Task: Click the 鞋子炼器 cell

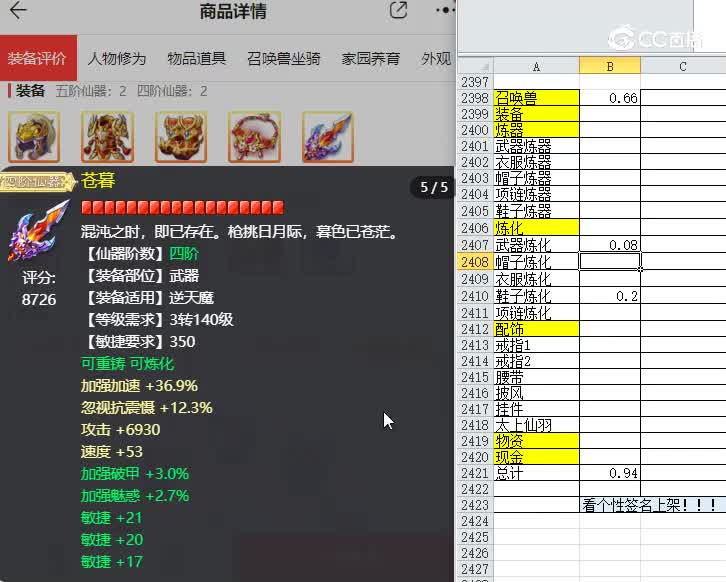Action: [537, 211]
